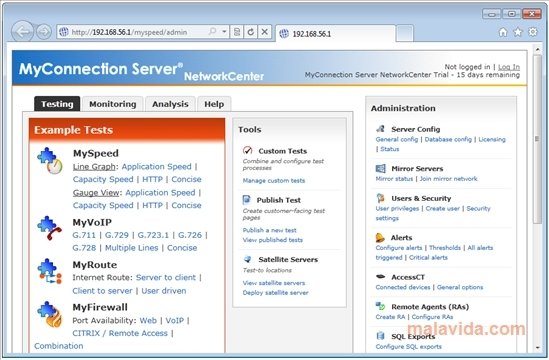Open the Licensing link
This screenshot has height=360, width=549.
492,139
